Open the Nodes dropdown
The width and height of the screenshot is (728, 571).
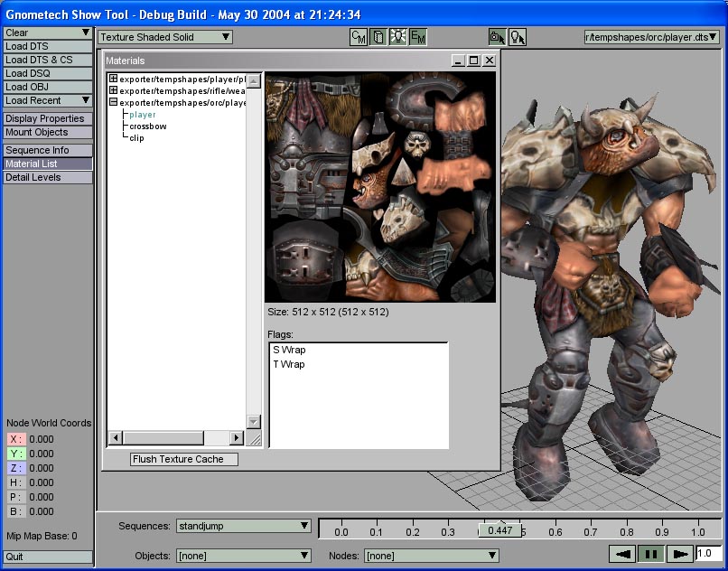432,556
